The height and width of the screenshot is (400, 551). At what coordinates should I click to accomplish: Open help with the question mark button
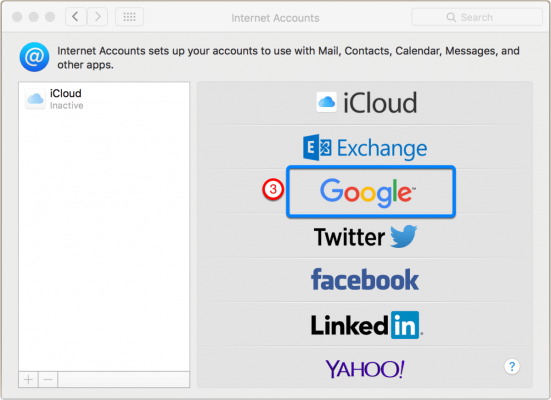click(512, 367)
